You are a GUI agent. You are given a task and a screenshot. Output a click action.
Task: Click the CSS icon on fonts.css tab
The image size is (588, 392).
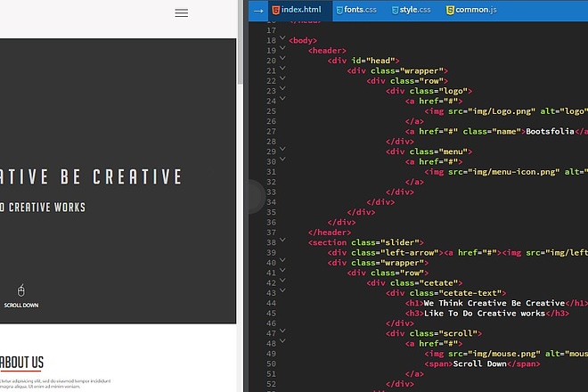tap(339, 10)
